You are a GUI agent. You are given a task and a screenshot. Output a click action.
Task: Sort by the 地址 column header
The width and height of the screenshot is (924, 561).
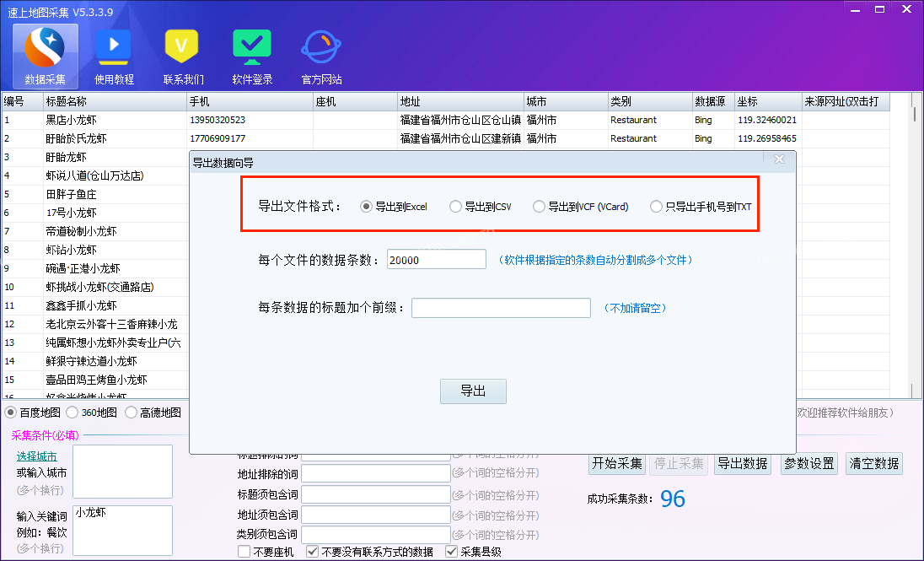pos(461,101)
